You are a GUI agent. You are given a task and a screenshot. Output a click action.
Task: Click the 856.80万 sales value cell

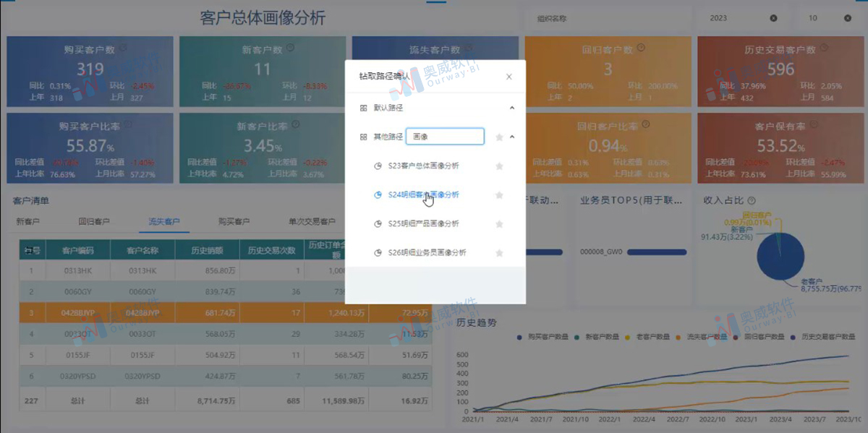pos(207,270)
